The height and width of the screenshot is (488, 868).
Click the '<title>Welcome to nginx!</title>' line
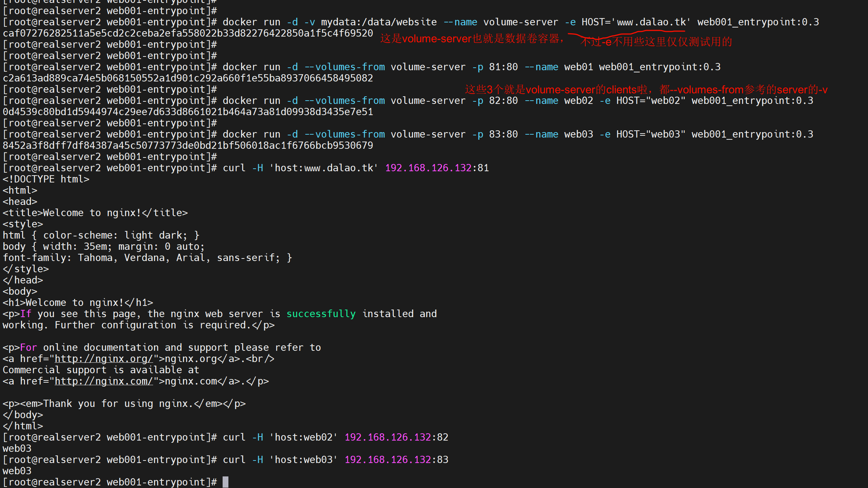point(95,213)
